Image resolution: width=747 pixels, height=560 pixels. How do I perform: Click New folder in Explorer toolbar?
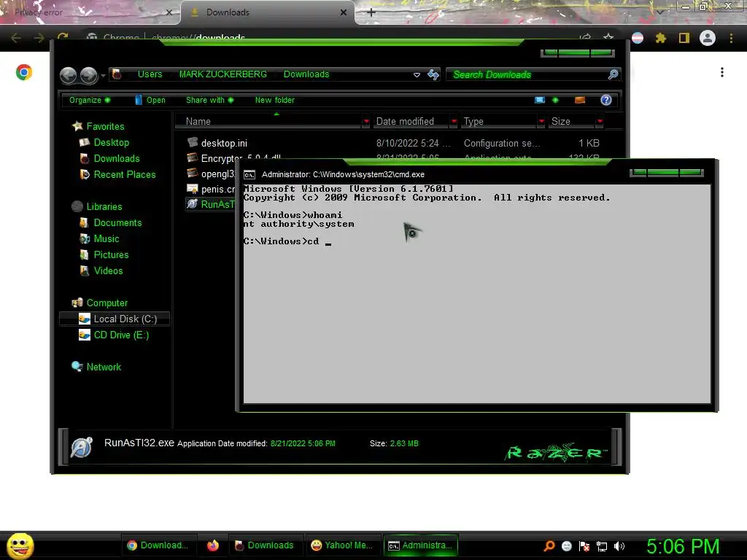click(275, 100)
